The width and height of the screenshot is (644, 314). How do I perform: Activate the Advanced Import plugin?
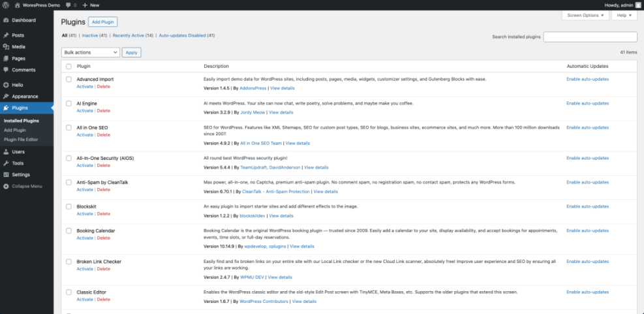click(85, 87)
